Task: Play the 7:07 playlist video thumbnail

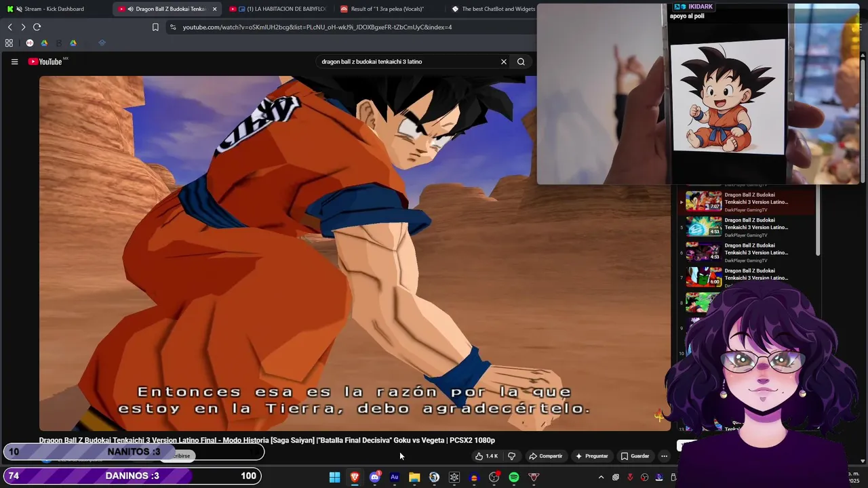Action: pyautogui.click(x=703, y=202)
